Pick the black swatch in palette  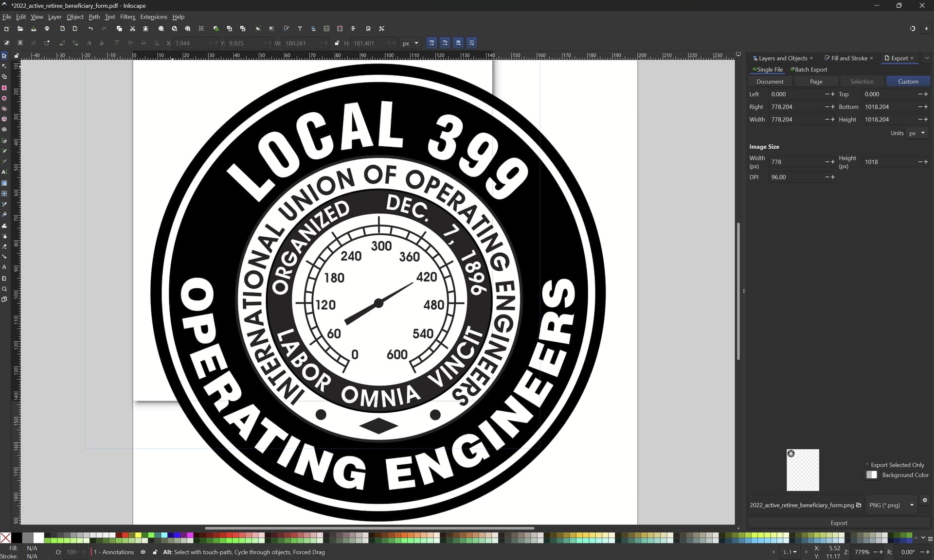click(17, 538)
